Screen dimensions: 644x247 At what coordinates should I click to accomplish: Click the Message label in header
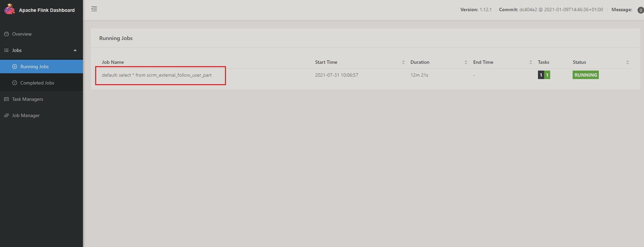[622, 9]
